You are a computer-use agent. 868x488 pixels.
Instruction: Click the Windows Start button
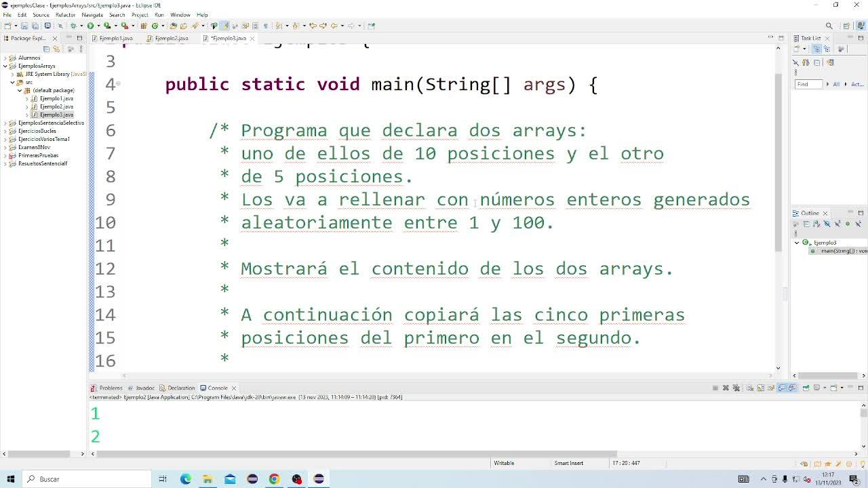point(11,479)
